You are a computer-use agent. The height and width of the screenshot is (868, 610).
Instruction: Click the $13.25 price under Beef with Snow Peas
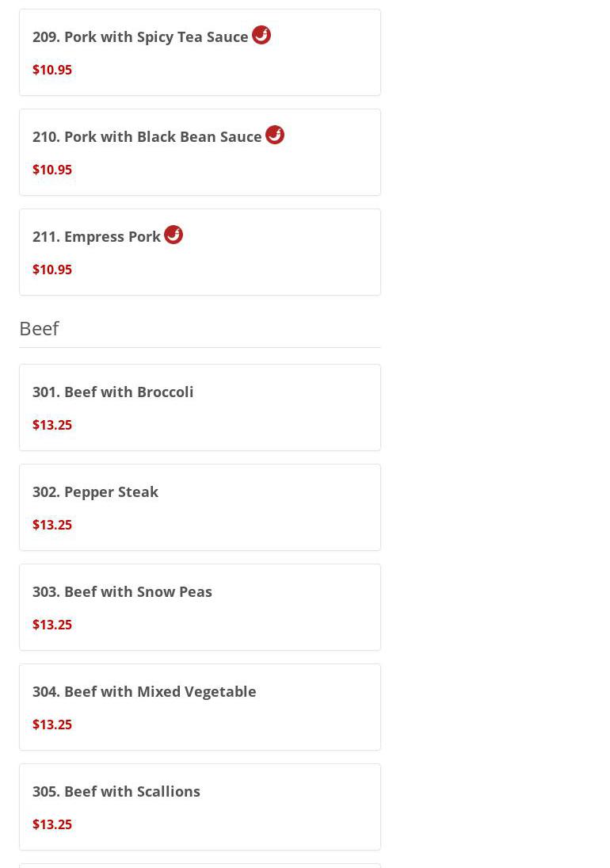52,625
